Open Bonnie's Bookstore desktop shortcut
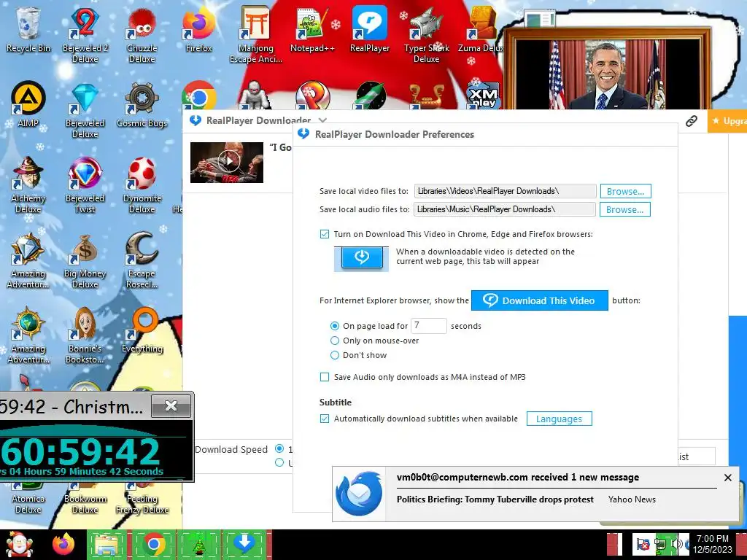Viewport: 747px width, 560px height. click(85, 335)
